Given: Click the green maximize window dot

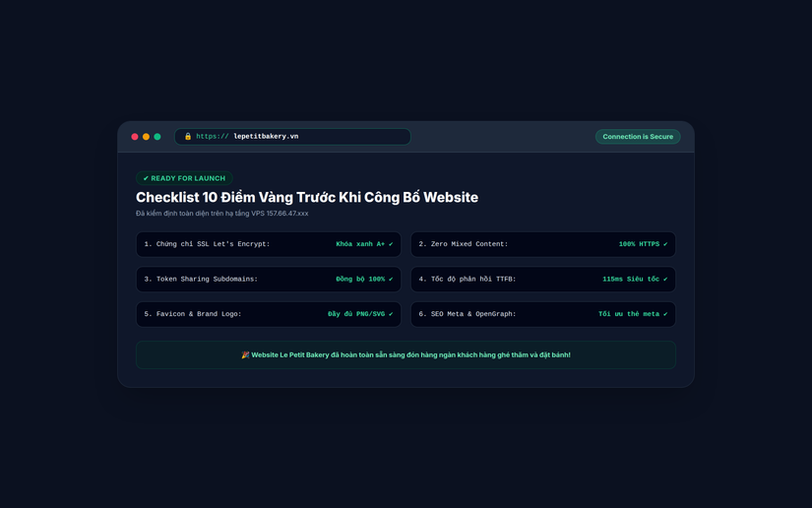Looking at the screenshot, I should 157,137.
